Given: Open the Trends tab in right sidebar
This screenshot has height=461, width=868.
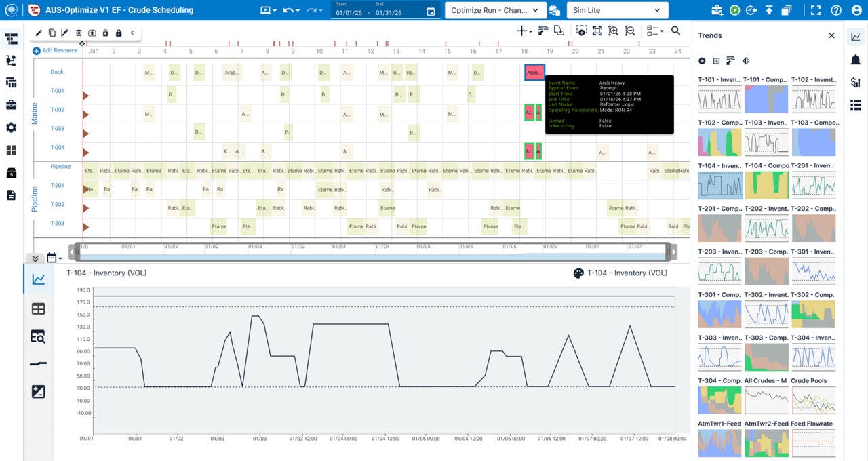Looking at the screenshot, I should pyautogui.click(x=855, y=37).
